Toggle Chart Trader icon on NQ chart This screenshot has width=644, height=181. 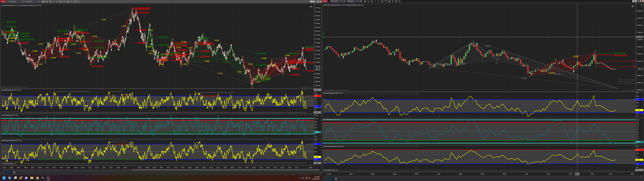pyautogui.click(x=386, y=1)
